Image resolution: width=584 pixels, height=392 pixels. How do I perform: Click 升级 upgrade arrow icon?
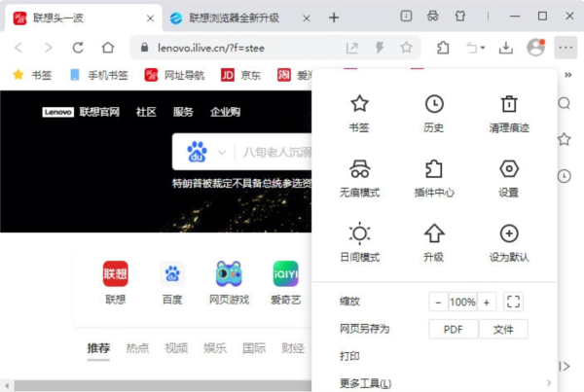point(434,233)
